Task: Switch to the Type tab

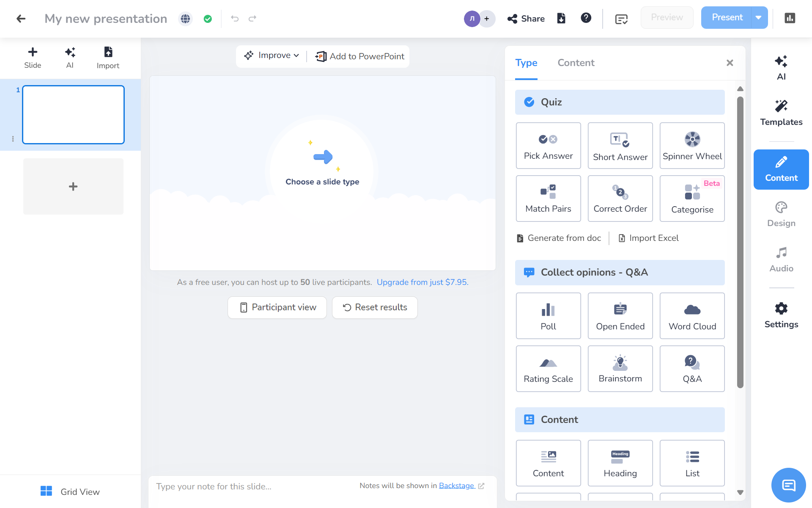Action: [x=526, y=63]
